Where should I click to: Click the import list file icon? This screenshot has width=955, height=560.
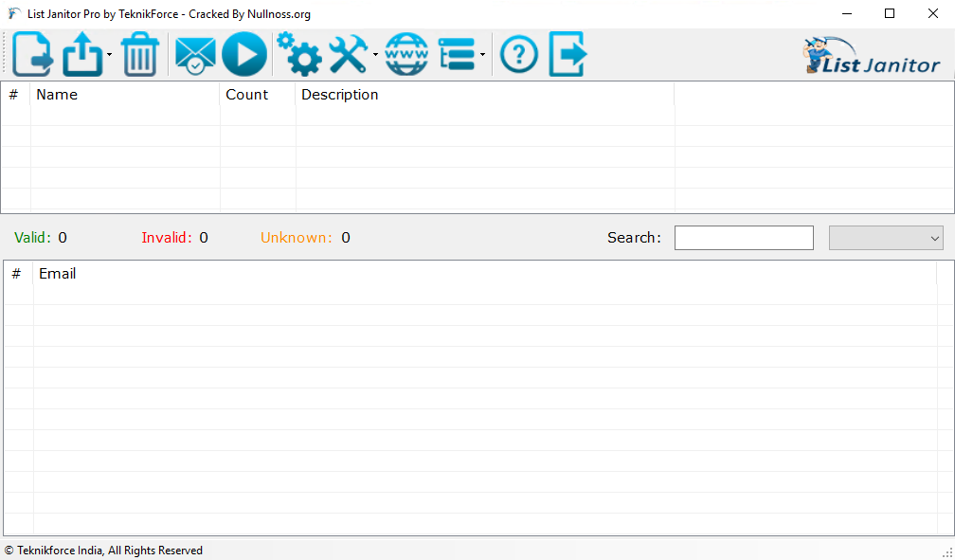tap(32, 54)
